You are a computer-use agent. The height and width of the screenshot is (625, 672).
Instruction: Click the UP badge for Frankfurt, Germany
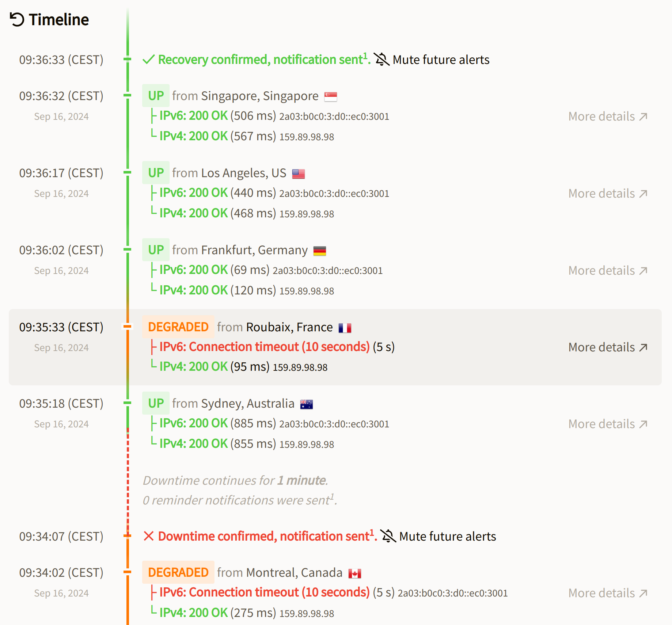click(x=156, y=250)
